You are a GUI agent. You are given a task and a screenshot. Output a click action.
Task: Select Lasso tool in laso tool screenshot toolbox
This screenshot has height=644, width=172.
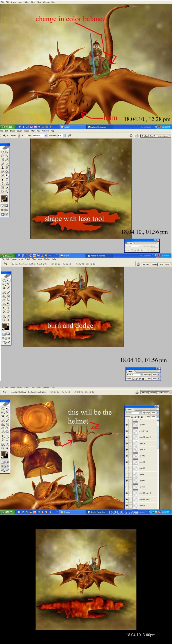tap(3, 156)
